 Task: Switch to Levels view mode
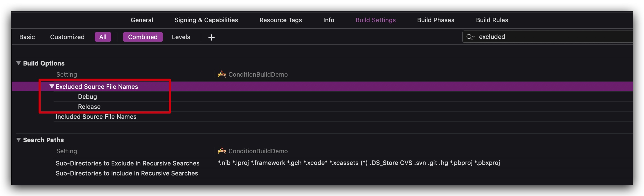pos(181,37)
